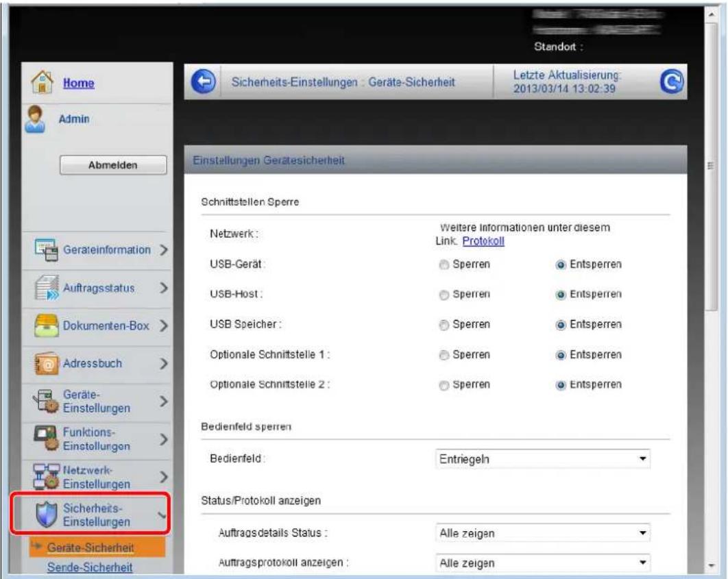Viewport: 728px width, 579px height.
Task: Click the Adressbuch book icon
Action: (47, 363)
